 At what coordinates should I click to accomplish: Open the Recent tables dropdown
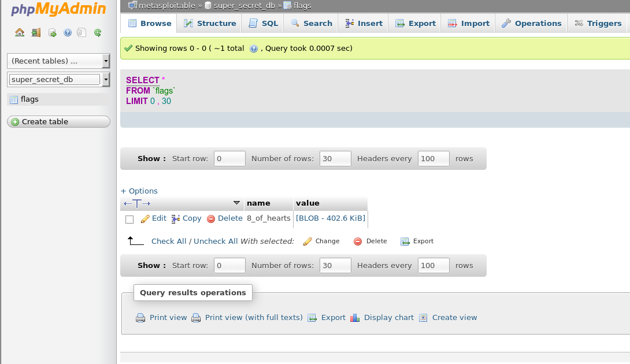point(58,61)
